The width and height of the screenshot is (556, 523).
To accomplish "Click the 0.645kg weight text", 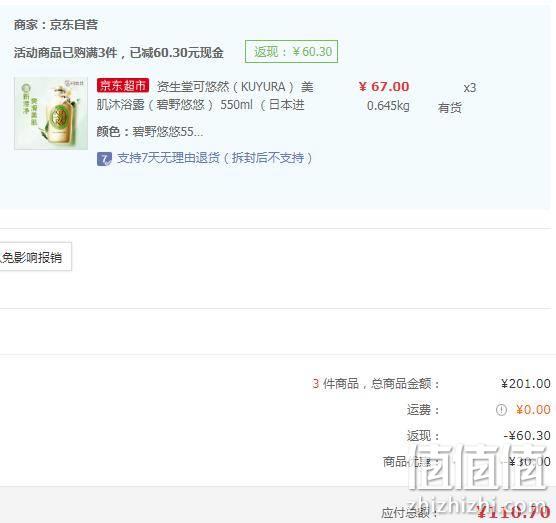I will pos(388,106).
